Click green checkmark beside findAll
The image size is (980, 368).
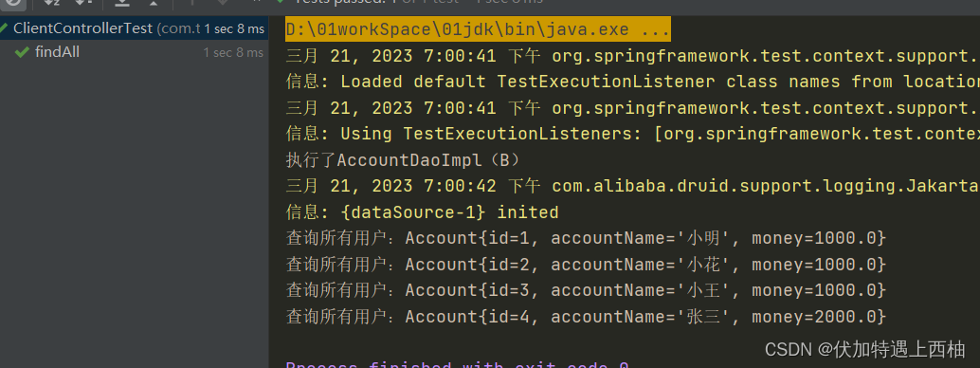point(22,52)
